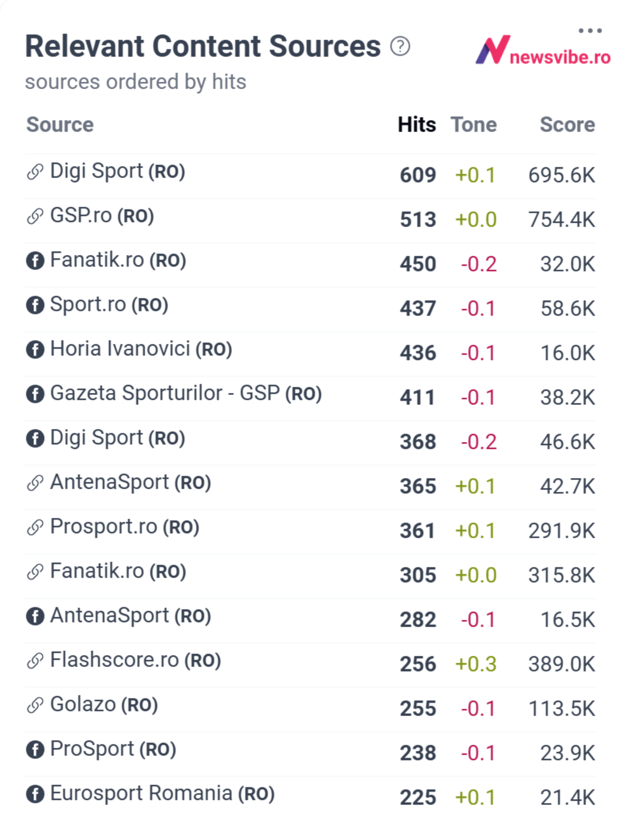The image size is (621, 840).
Task: Click the Facebook icon beside Horia Ivanovici
Action: 35,349
